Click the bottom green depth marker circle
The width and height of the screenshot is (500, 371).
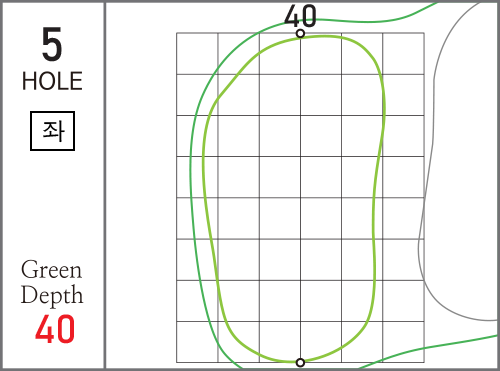(300, 362)
